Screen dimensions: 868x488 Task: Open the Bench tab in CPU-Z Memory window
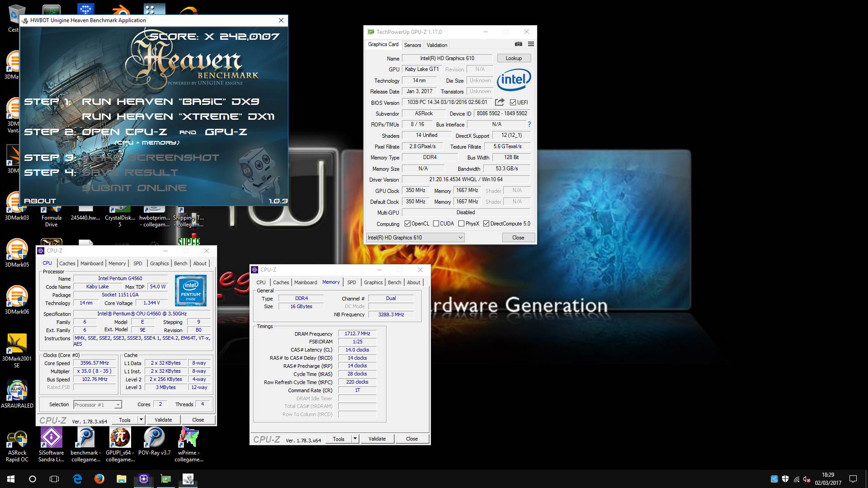click(x=394, y=282)
